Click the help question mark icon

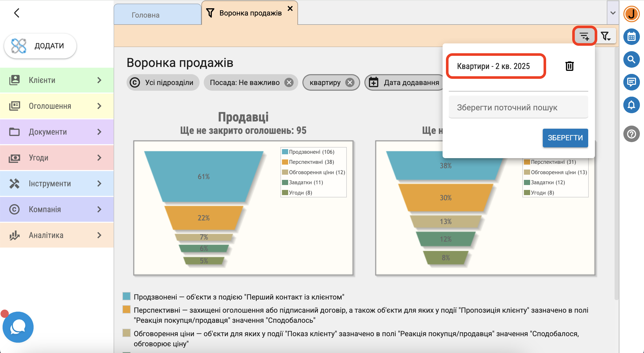click(x=631, y=134)
